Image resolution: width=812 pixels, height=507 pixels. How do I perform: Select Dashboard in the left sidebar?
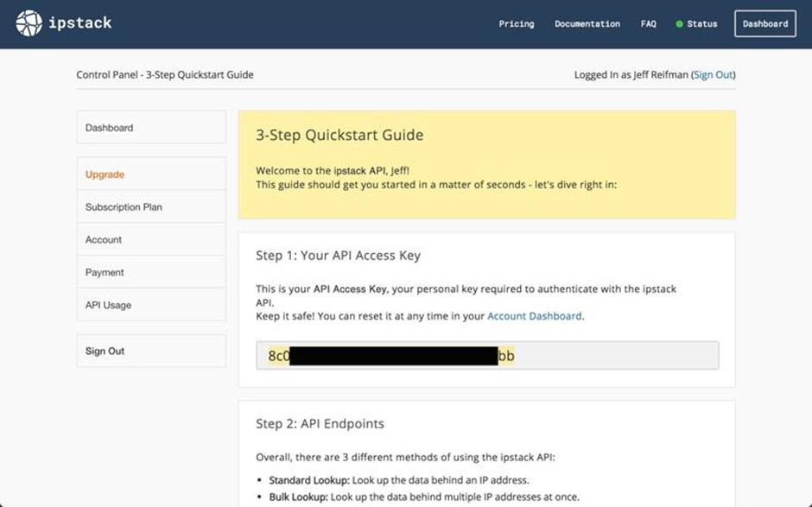151,127
